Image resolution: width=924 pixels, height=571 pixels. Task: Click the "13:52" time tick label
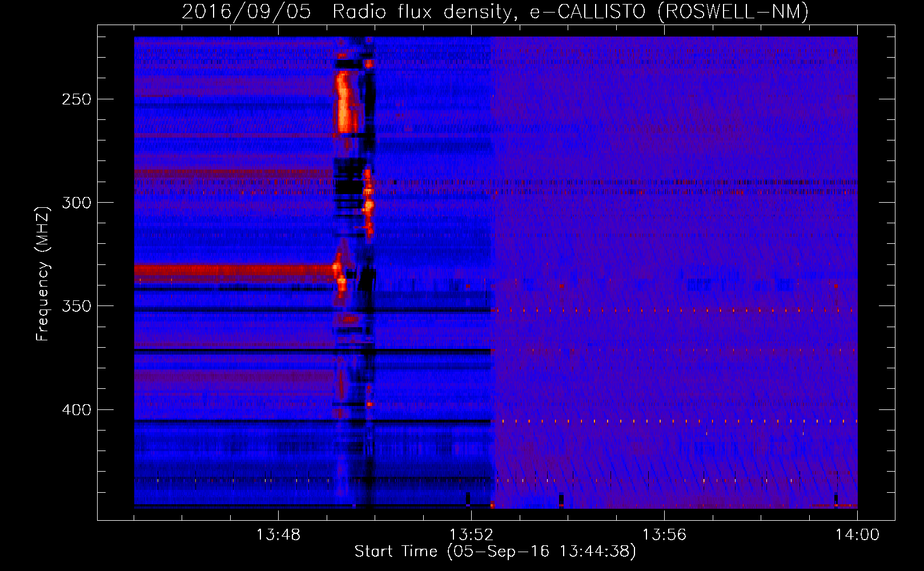pyautogui.click(x=471, y=535)
